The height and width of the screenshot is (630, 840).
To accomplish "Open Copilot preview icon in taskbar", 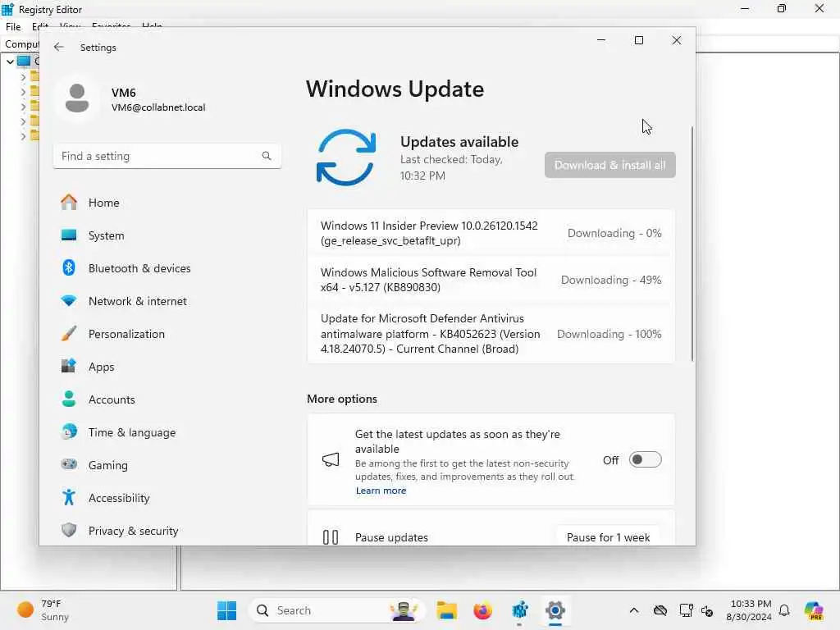I will [814, 610].
